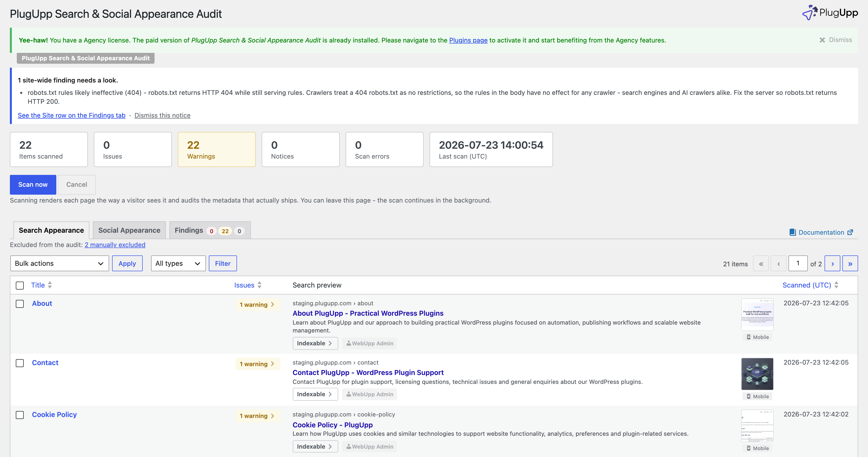Switch to the Search Appearance tab
This screenshot has height=457, width=868.
(51, 230)
